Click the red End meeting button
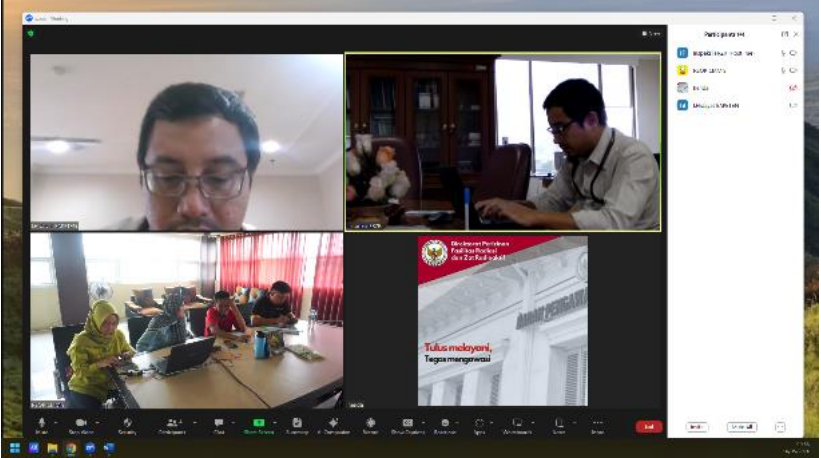Screen dimensions: 821x458 coord(649,427)
